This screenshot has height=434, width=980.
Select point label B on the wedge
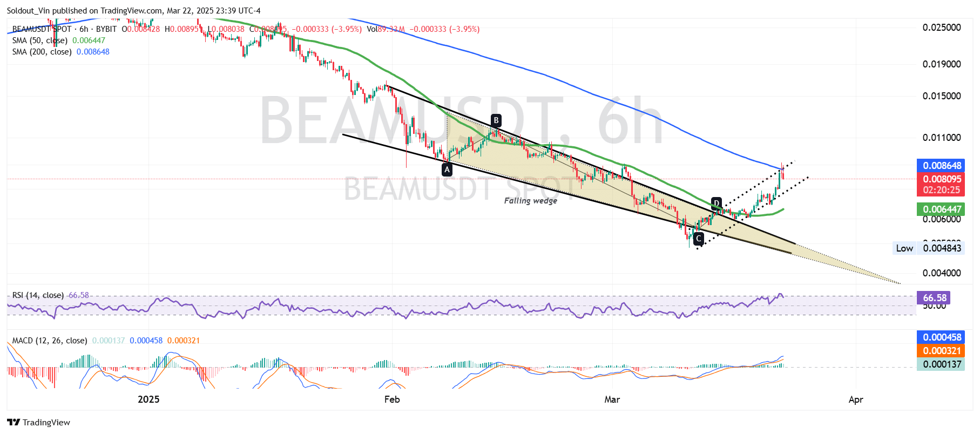496,120
